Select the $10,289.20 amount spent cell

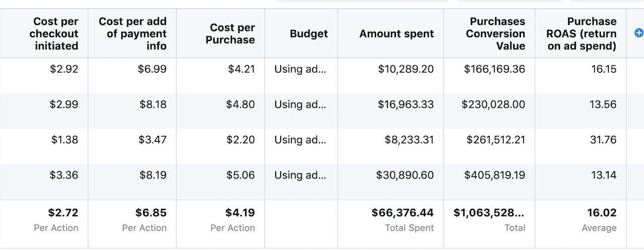point(390,75)
